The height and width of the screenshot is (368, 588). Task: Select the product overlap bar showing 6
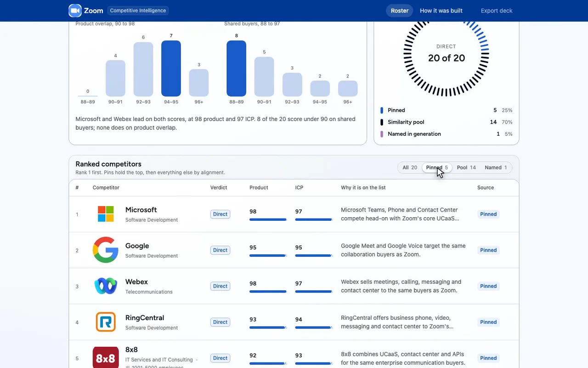[143, 69]
